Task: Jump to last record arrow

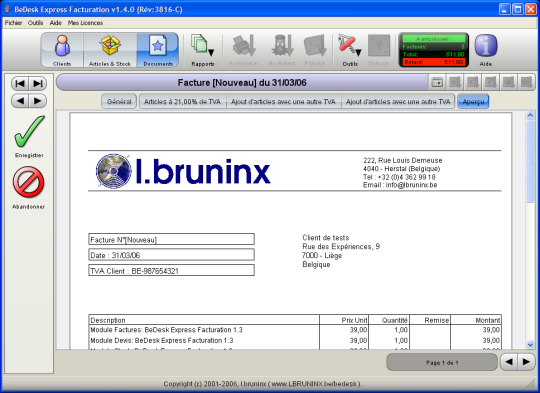Action: [38, 83]
